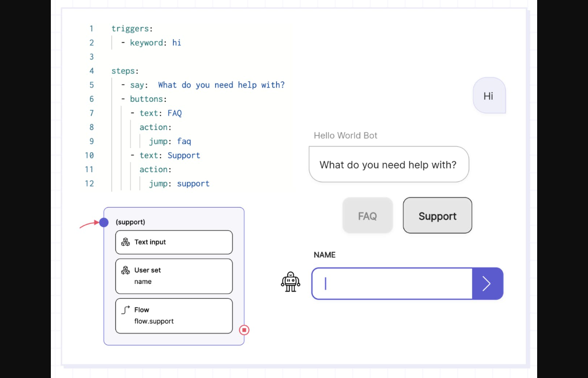
Task: Select the "(support)" node title
Action: 130,222
